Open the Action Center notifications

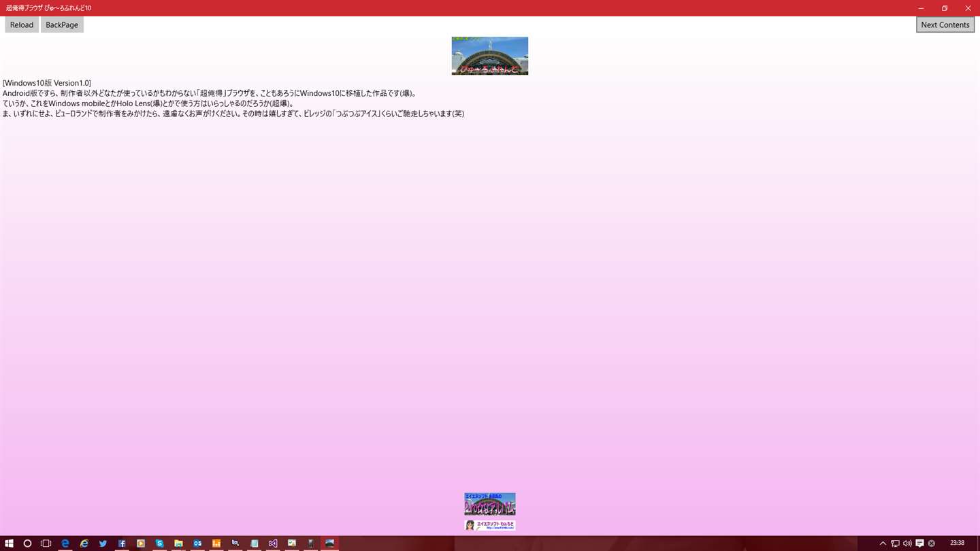[919, 544]
